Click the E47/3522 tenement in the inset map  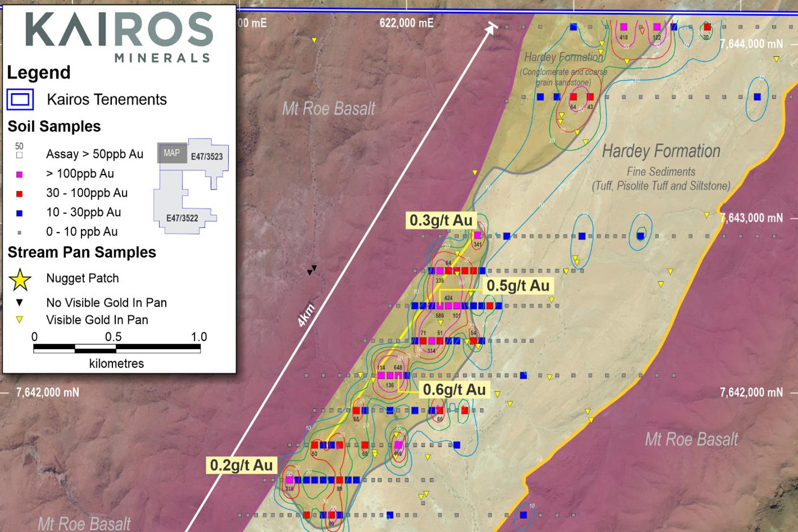pyautogui.click(x=182, y=218)
